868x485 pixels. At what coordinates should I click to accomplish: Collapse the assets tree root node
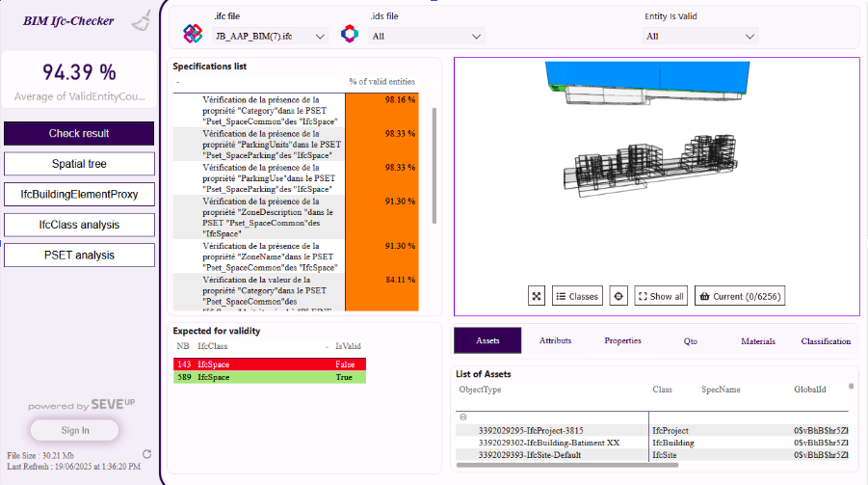(464, 417)
